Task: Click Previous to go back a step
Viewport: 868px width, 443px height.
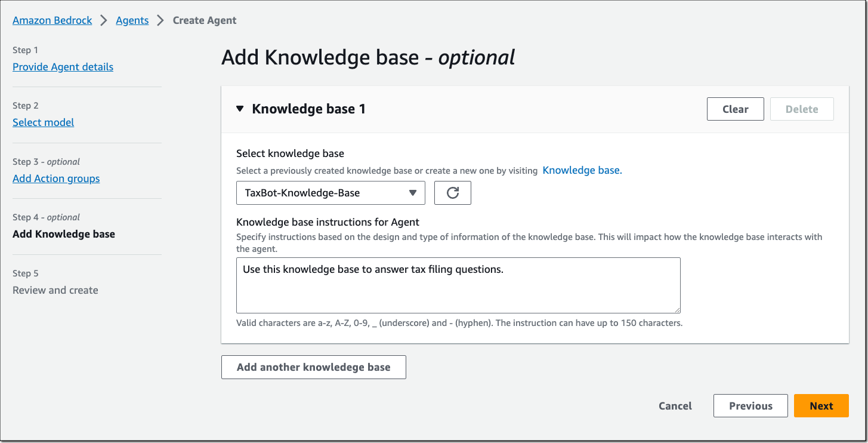Action: [750, 405]
